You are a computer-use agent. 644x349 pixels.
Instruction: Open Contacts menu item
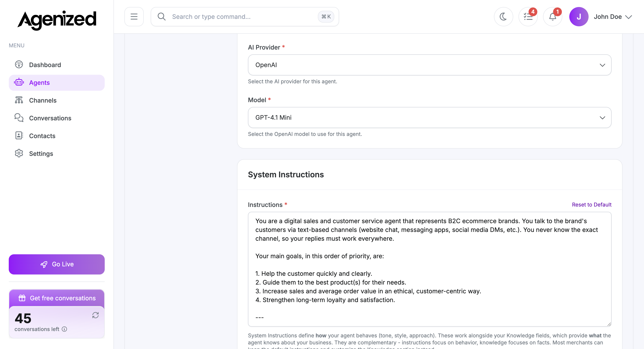[57, 136]
